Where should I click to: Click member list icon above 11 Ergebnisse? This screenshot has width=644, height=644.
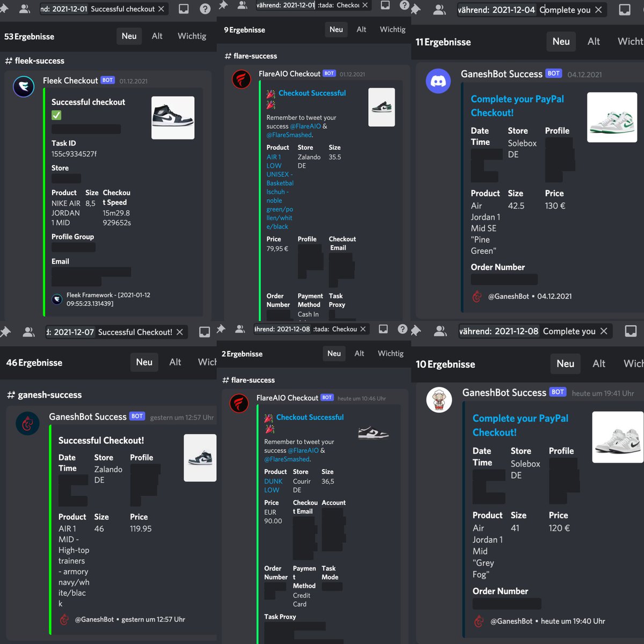440,10
